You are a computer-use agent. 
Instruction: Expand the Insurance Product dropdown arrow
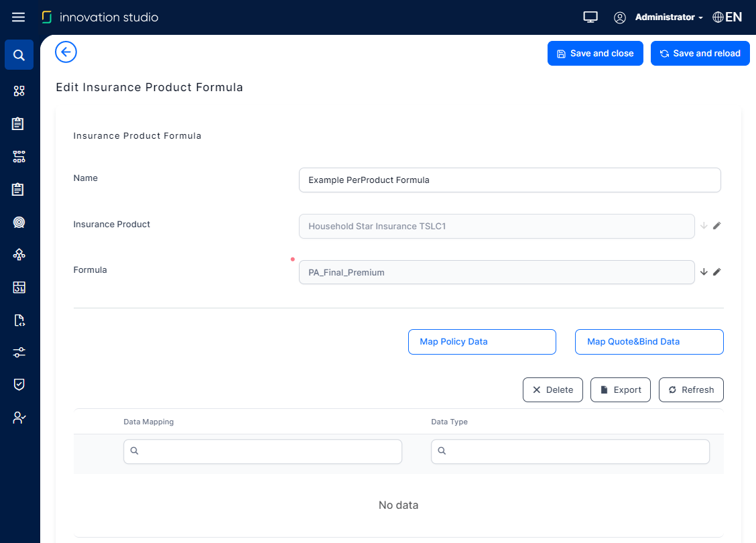click(704, 226)
